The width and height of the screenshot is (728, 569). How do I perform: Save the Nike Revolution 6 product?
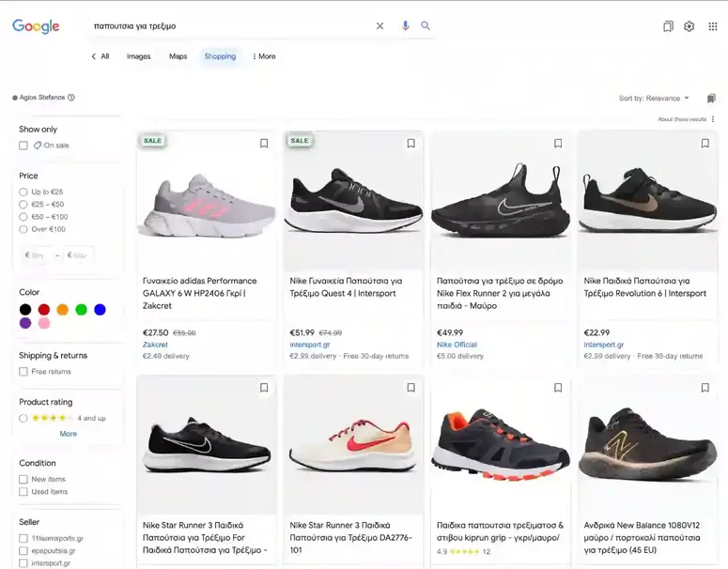click(705, 144)
